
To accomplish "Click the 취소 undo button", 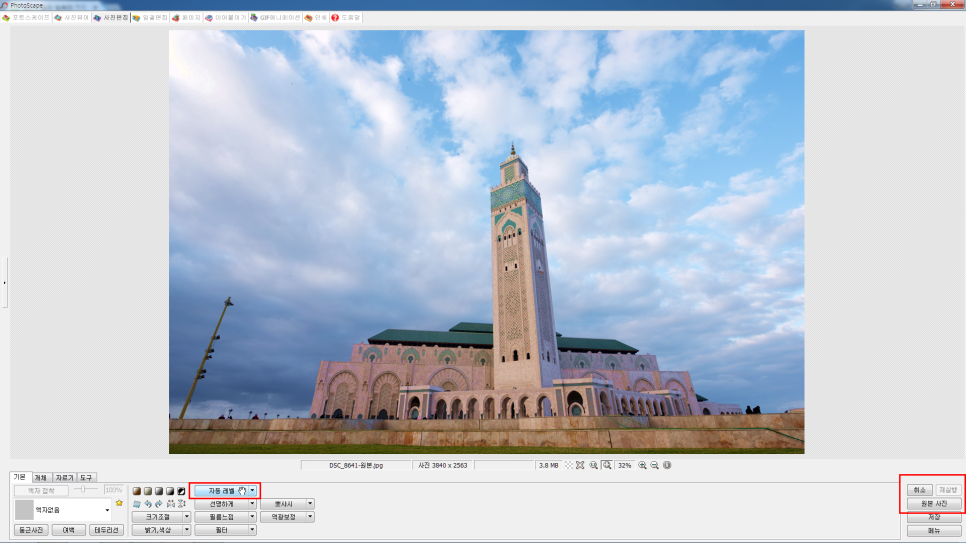I will coord(920,490).
